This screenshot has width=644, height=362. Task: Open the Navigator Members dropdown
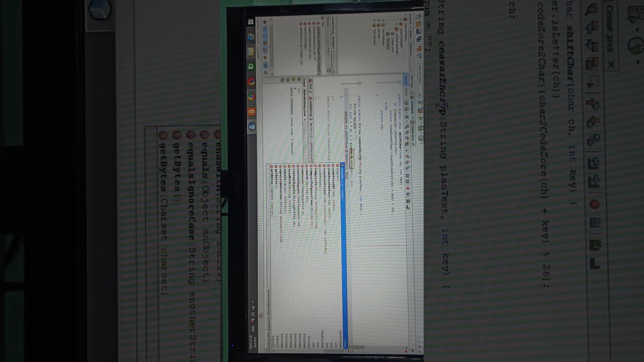[x=328, y=31]
